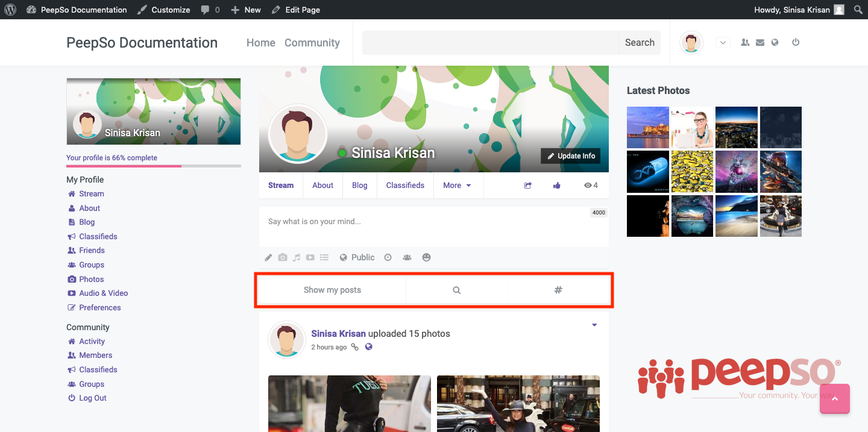Open the WordPress logo menu in admin bar

click(x=10, y=10)
